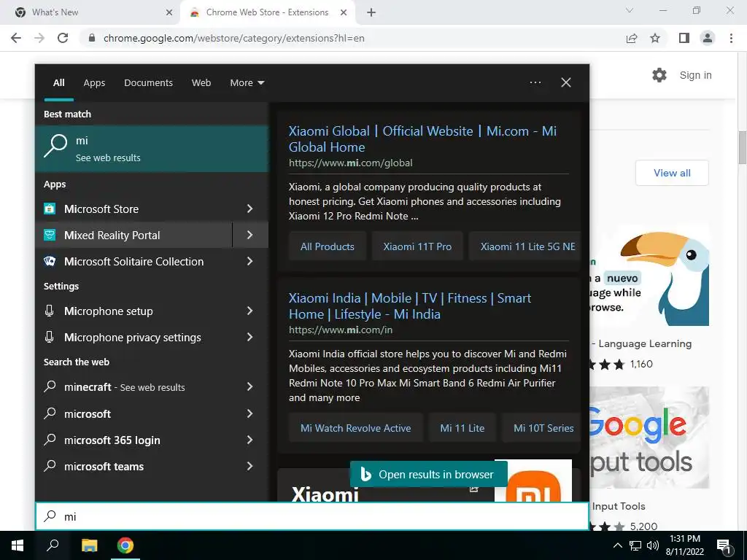Image resolution: width=747 pixels, height=560 pixels.
Task: Share this page icon in address bar
Action: (x=632, y=38)
